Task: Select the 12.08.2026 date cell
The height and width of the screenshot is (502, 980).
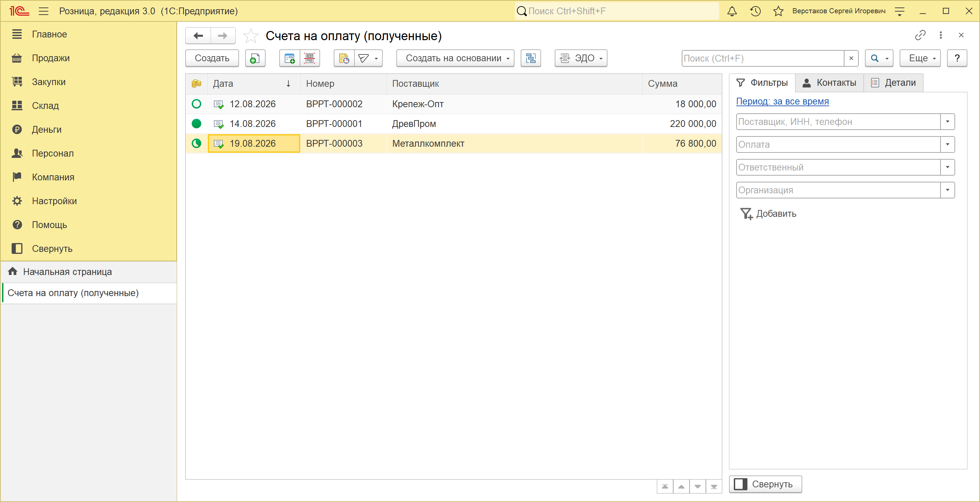Action: coord(254,104)
